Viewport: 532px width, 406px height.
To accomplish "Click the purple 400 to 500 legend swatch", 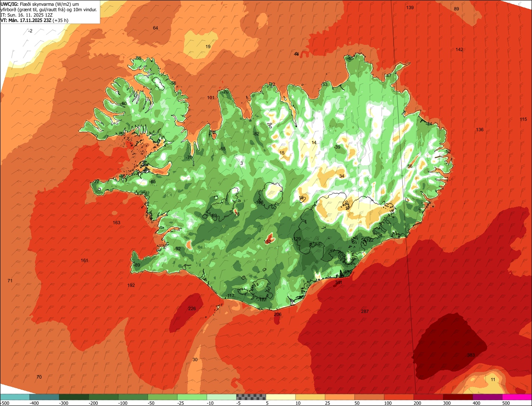I will point(487,396).
